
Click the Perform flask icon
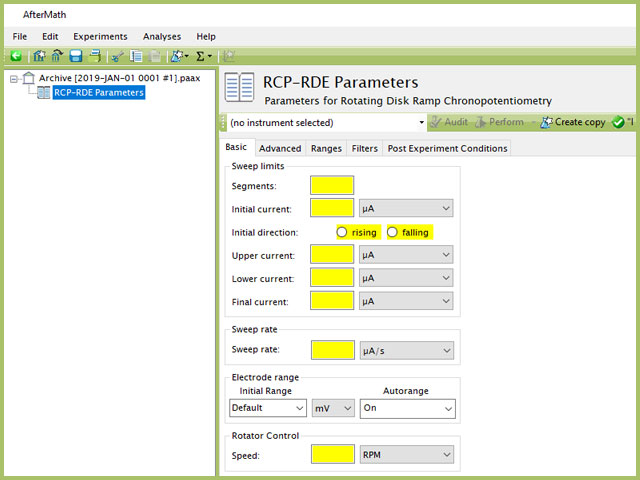click(480, 122)
